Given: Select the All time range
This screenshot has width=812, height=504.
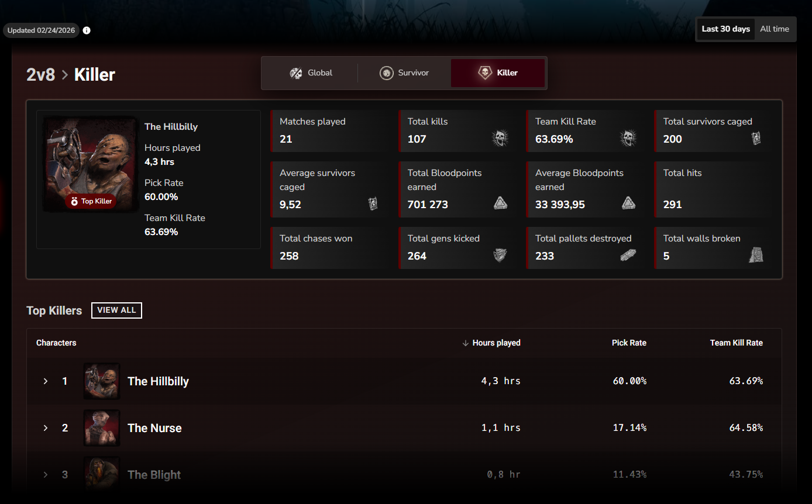Looking at the screenshot, I should pos(775,29).
